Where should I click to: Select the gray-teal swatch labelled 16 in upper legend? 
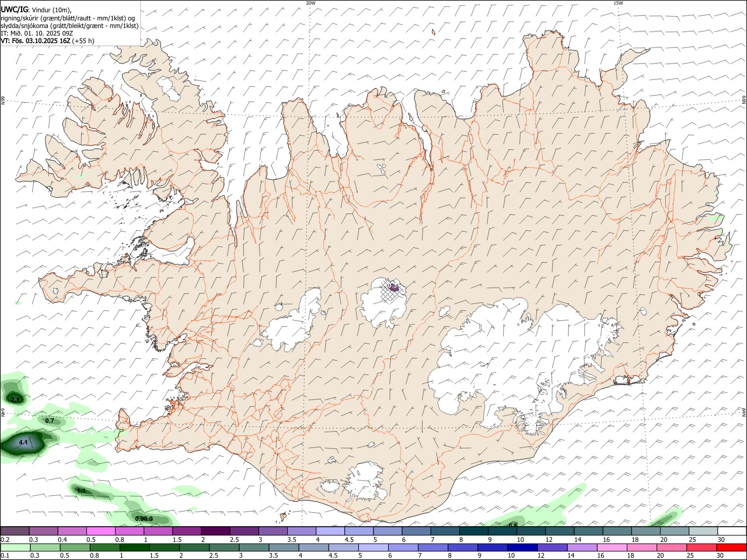pos(617,531)
